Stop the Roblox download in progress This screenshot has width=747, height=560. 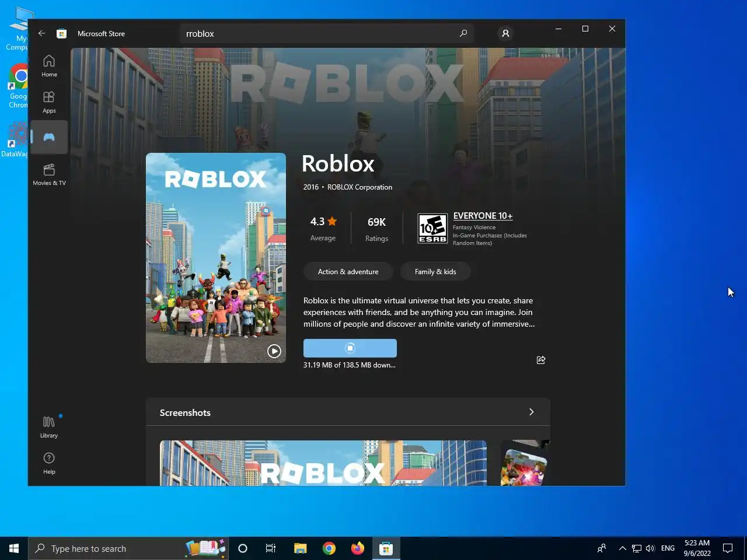(x=350, y=348)
